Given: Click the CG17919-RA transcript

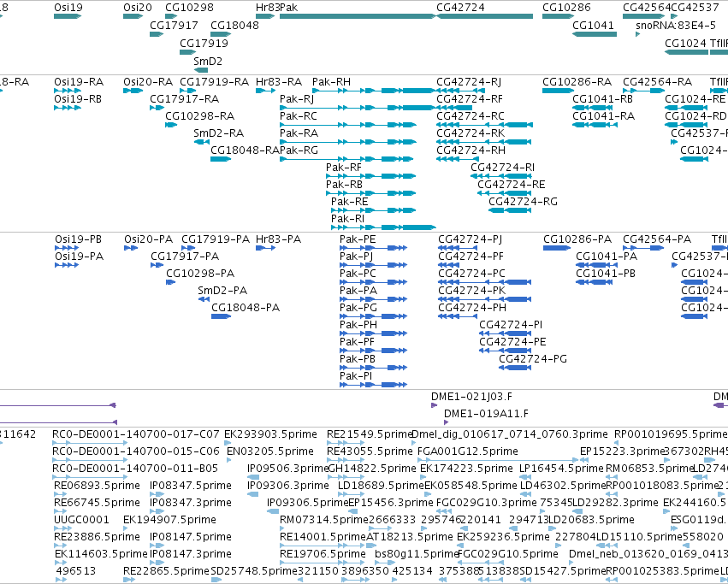Looking at the screenshot, I should click(187, 91).
